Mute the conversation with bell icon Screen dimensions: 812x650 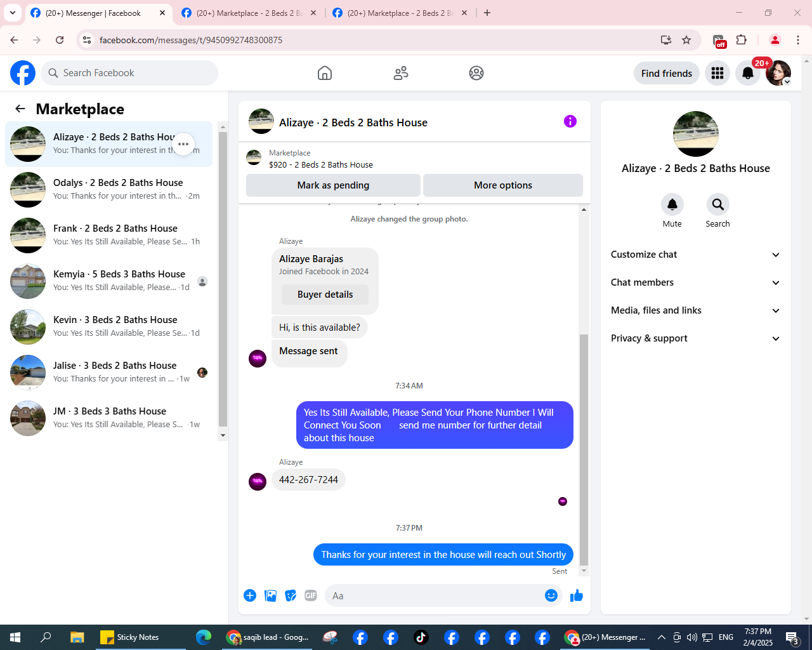coord(672,204)
